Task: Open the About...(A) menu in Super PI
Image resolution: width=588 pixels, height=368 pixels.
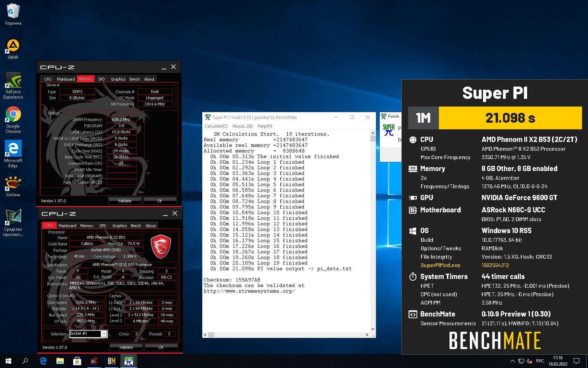Action: click(x=242, y=126)
